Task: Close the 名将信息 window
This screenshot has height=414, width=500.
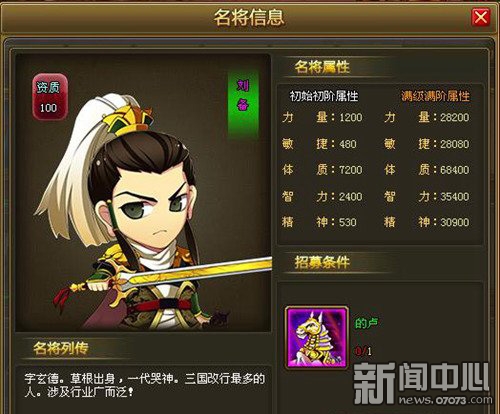Action: click(480, 16)
